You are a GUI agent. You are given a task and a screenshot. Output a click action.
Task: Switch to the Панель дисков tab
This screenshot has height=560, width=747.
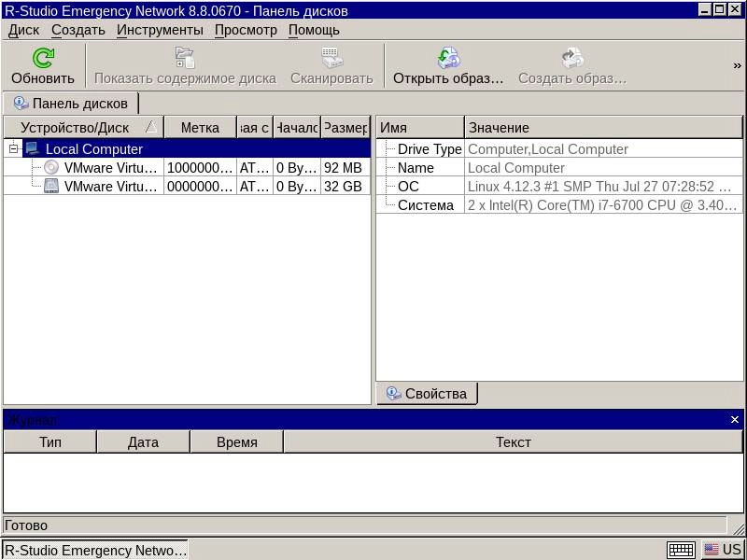(71, 104)
